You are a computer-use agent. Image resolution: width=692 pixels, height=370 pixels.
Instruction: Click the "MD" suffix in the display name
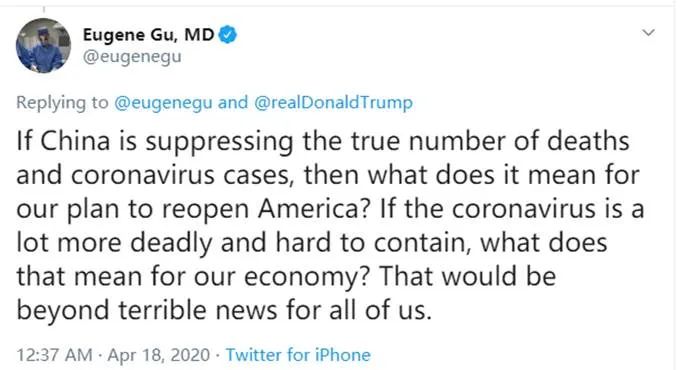point(199,34)
